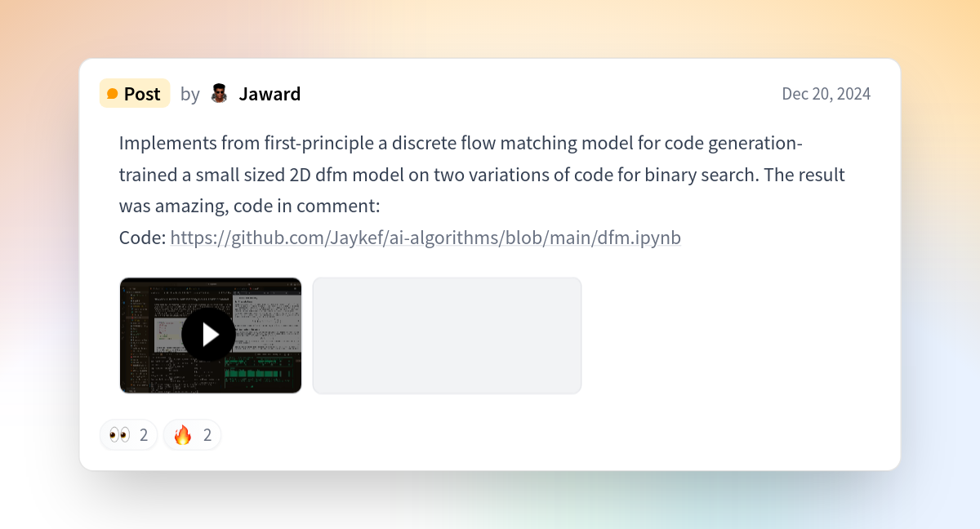The width and height of the screenshot is (980, 529).
Task: Play the attached video
Action: pos(209,335)
